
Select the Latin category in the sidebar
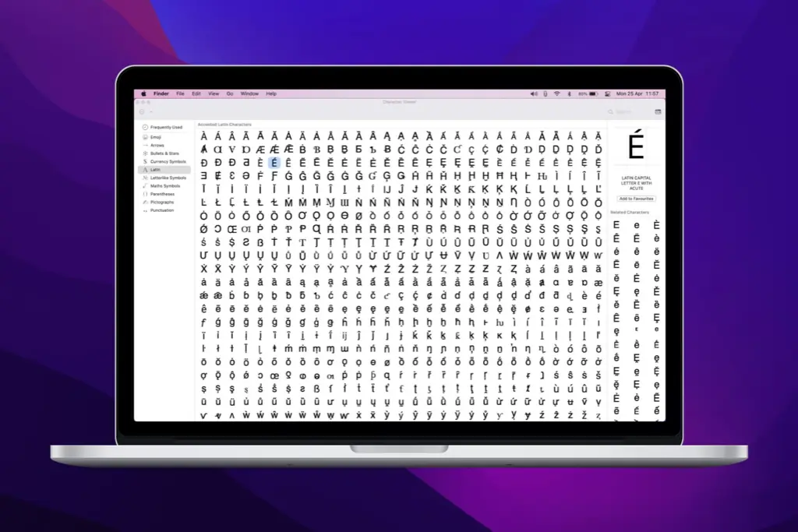[x=164, y=170]
